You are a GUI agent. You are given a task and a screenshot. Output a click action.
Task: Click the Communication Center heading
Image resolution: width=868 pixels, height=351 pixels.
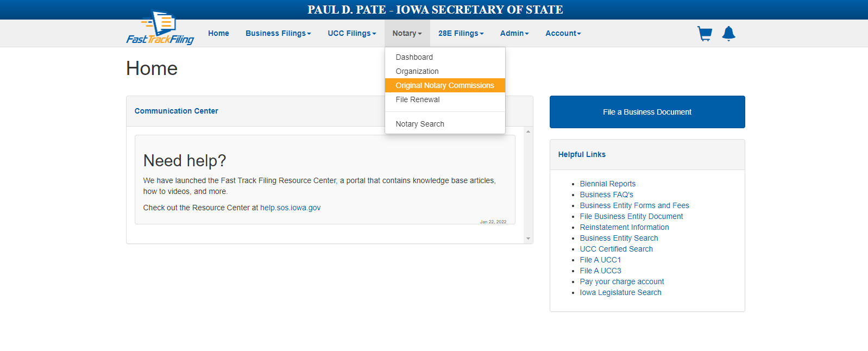tap(176, 111)
